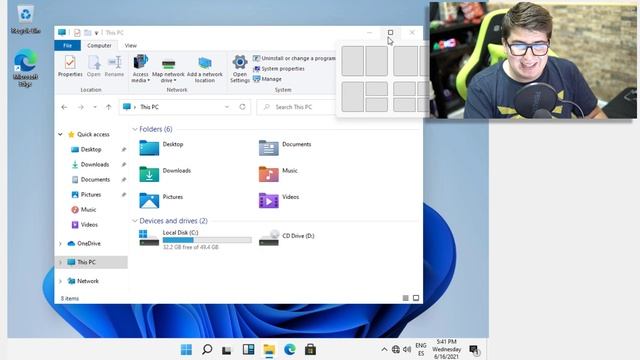Screen dimensions: 640x360
Task: Go forward with the forward arrow
Action: pyautogui.click(x=80, y=107)
